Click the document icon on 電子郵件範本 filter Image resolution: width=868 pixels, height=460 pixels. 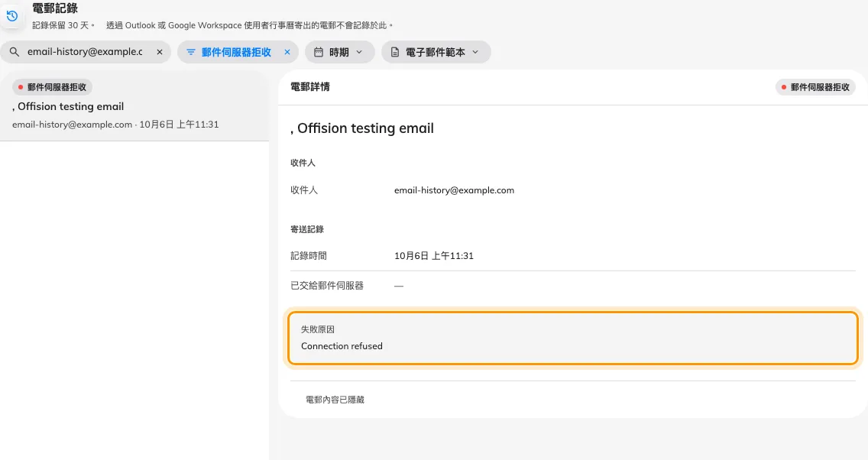click(395, 52)
